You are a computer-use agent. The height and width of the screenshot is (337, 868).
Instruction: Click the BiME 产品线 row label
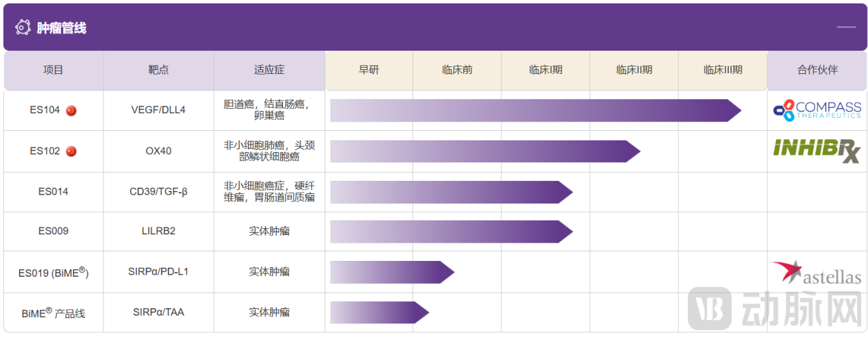click(53, 313)
